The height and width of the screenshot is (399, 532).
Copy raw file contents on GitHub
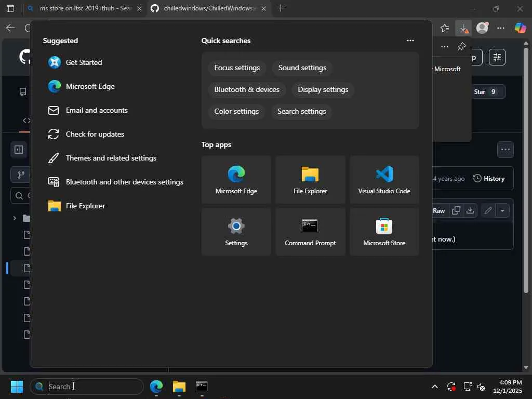pos(456,211)
